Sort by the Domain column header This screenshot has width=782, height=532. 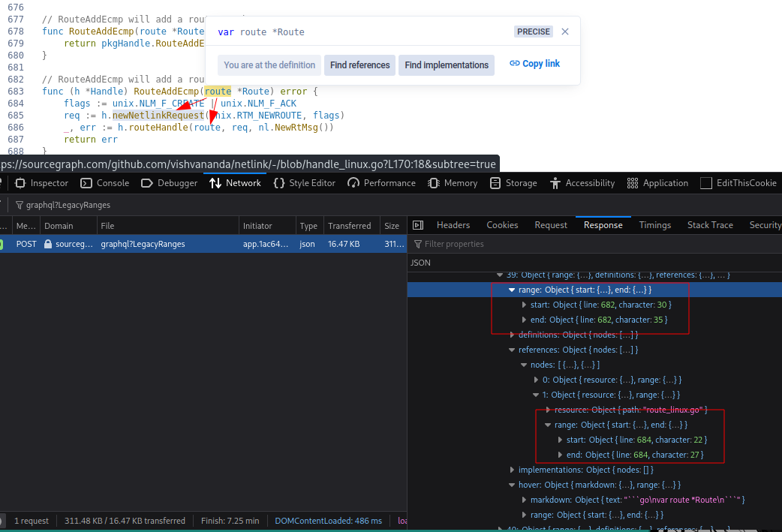coord(68,226)
